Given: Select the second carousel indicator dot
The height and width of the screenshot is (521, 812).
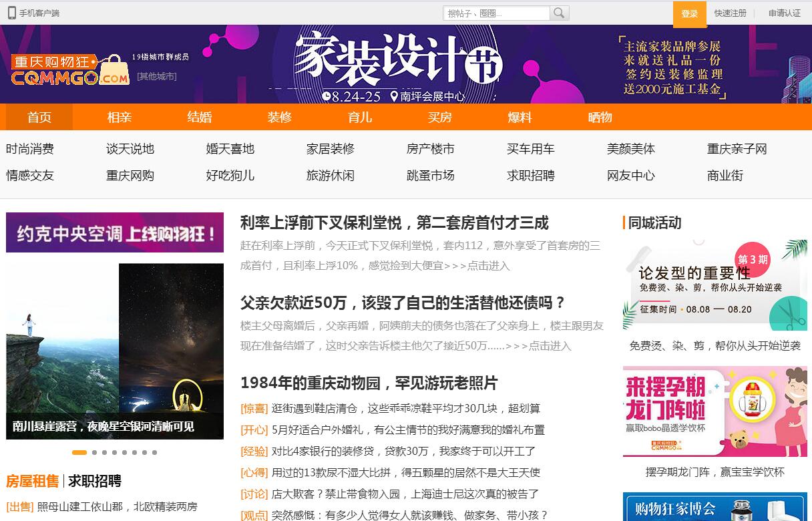Looking at the screenshot, I should [x=94, y=452].
